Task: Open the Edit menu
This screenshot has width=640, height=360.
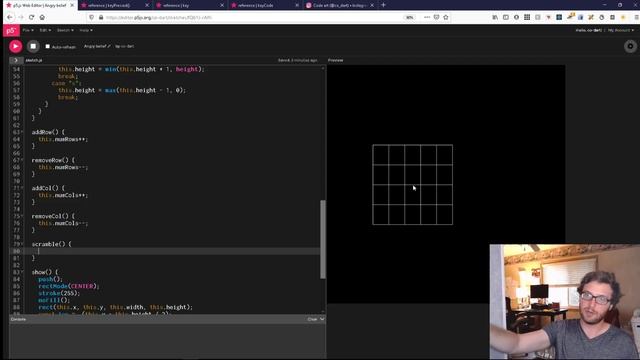Action: point(45,30)
